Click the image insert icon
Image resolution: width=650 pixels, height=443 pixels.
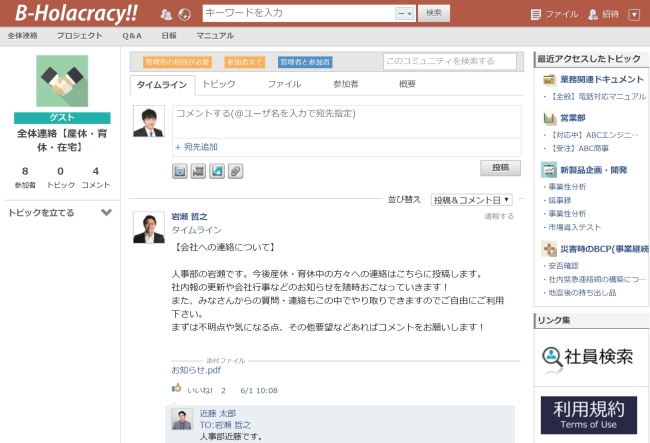point(217,171)
